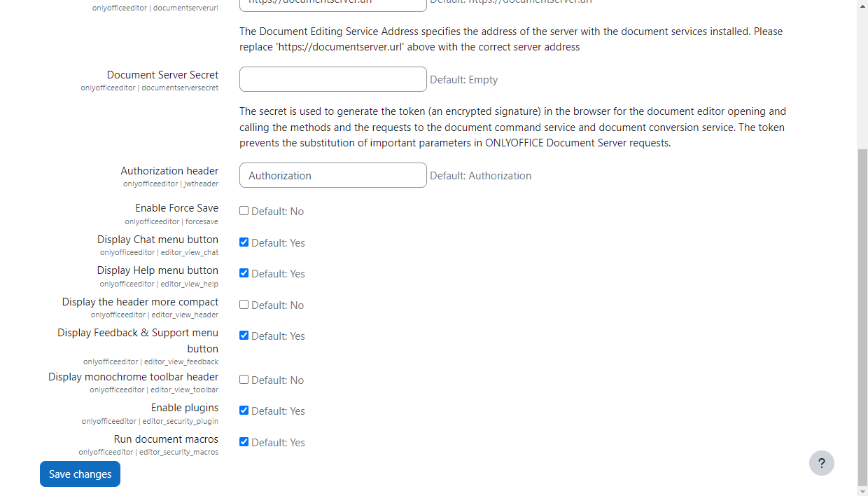Open the floating help question-mark icon
Screen dimensions: 868x496
(822, 463)
